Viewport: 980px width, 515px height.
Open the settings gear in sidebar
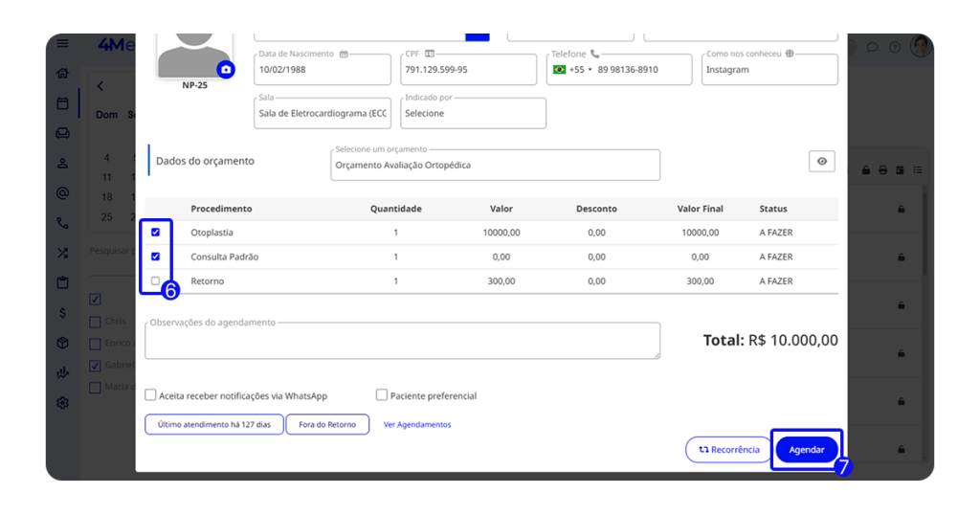coord(63,403)
